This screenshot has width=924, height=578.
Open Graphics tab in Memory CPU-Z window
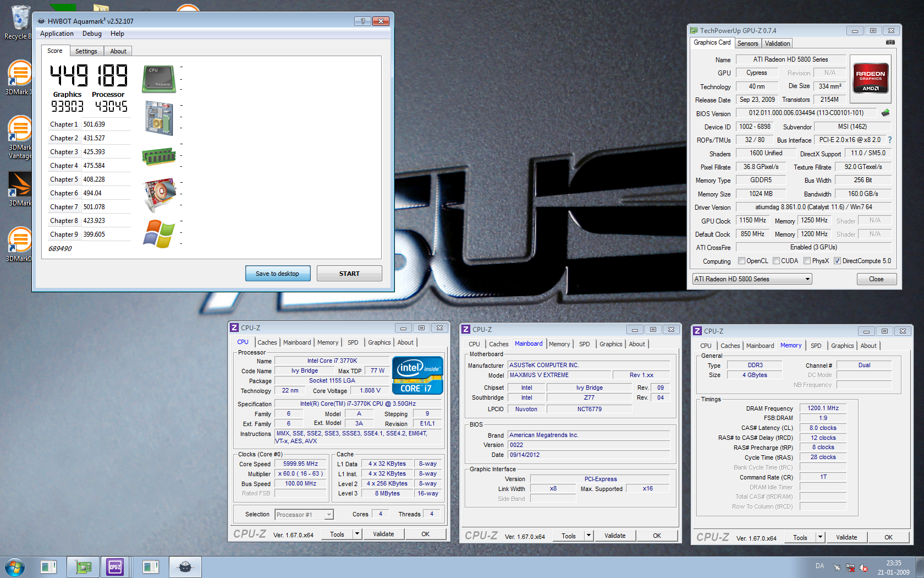coord(842,346)
